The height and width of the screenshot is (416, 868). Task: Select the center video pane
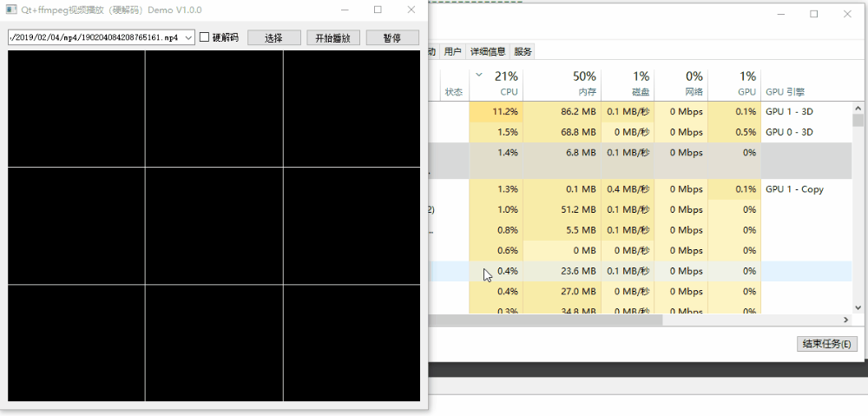point(214,226)
